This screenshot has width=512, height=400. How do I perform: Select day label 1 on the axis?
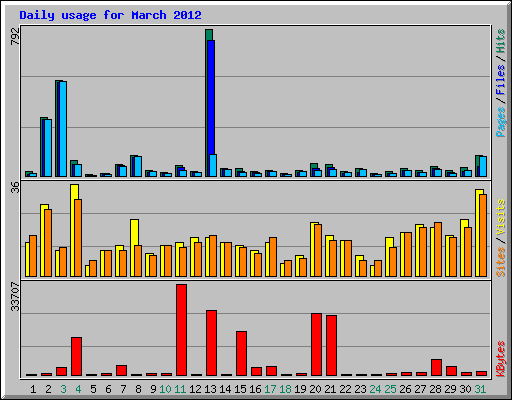point(33,389)
